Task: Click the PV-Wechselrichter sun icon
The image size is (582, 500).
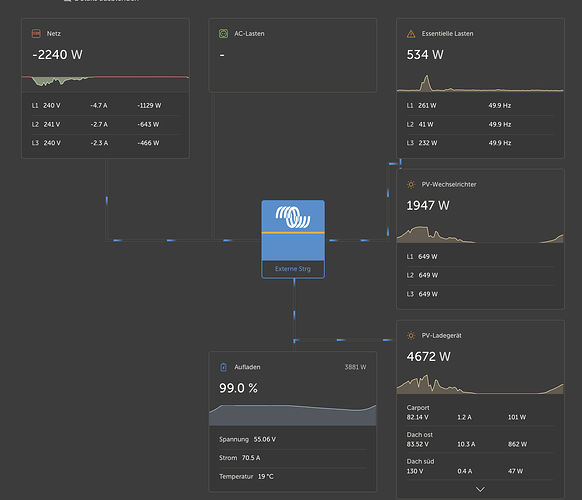Action: (411, 184)
